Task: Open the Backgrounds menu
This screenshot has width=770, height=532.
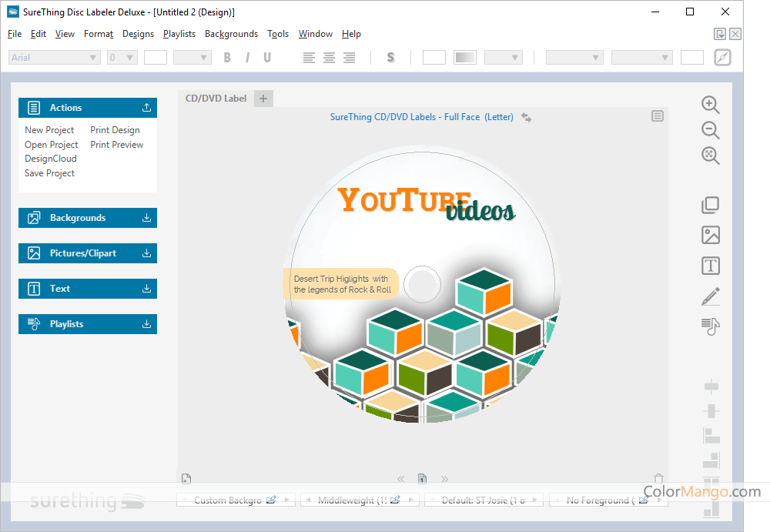Action: coord(231,34)
